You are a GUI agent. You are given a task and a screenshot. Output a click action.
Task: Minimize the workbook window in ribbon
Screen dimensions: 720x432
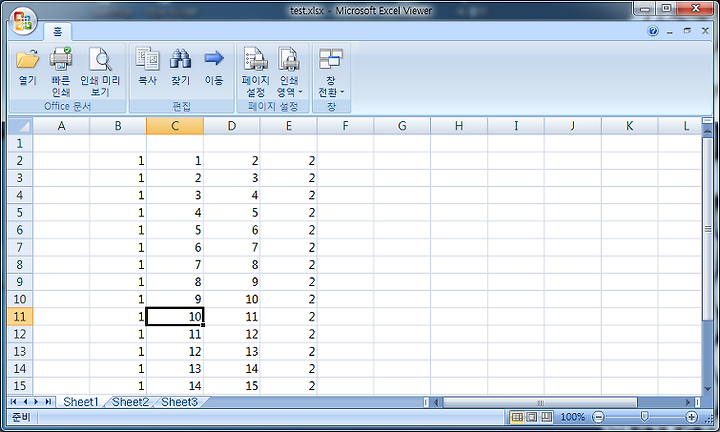point(670,31)
